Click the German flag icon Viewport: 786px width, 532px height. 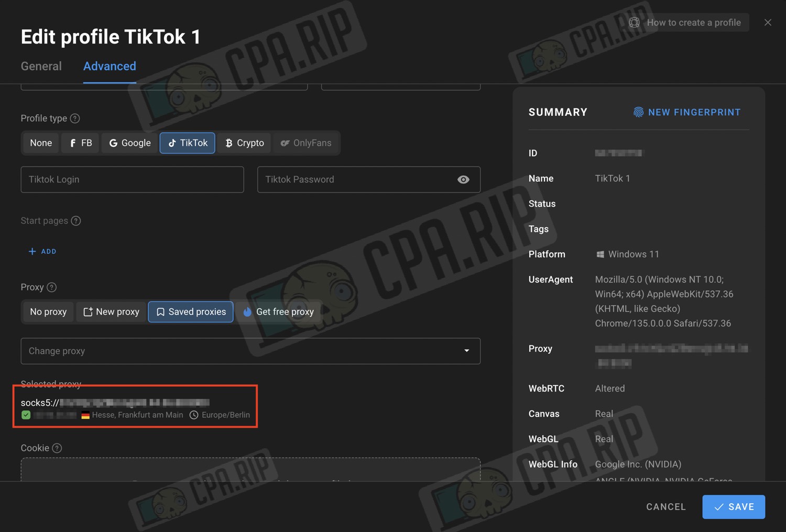click(x=85, y=415)
